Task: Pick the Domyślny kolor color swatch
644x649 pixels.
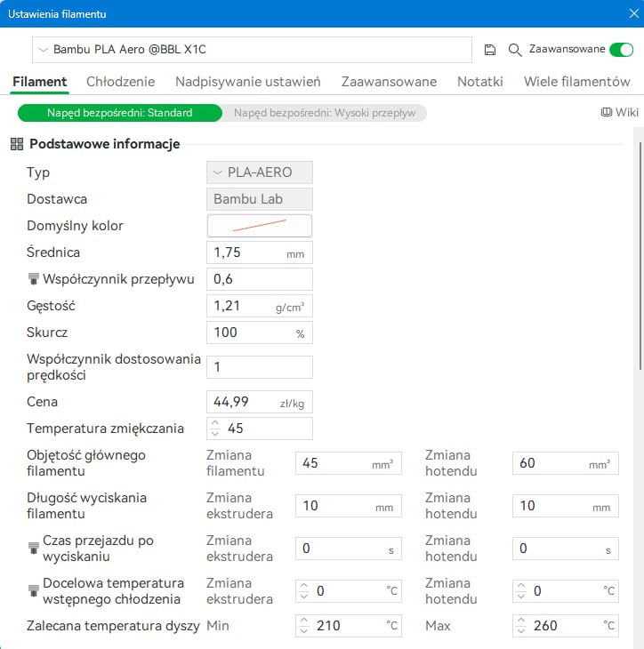Action: (260, 226)
